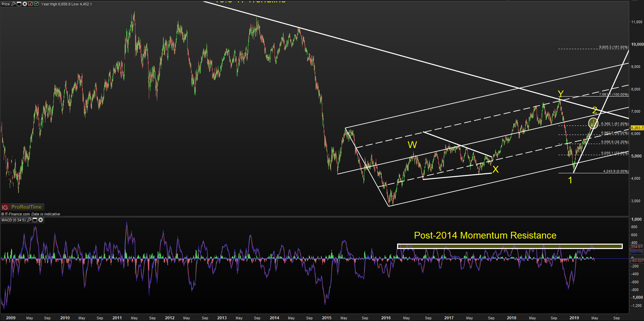Click the Post-2014 Momentum Resistance annotation

click(x=485, y=235)
